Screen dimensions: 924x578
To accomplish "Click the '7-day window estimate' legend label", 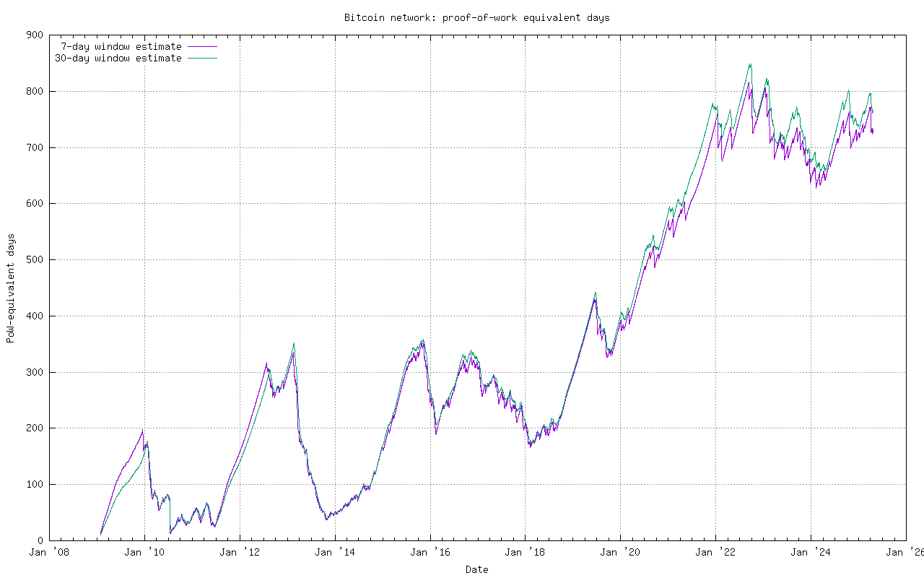I will click(x=121, y=46).
